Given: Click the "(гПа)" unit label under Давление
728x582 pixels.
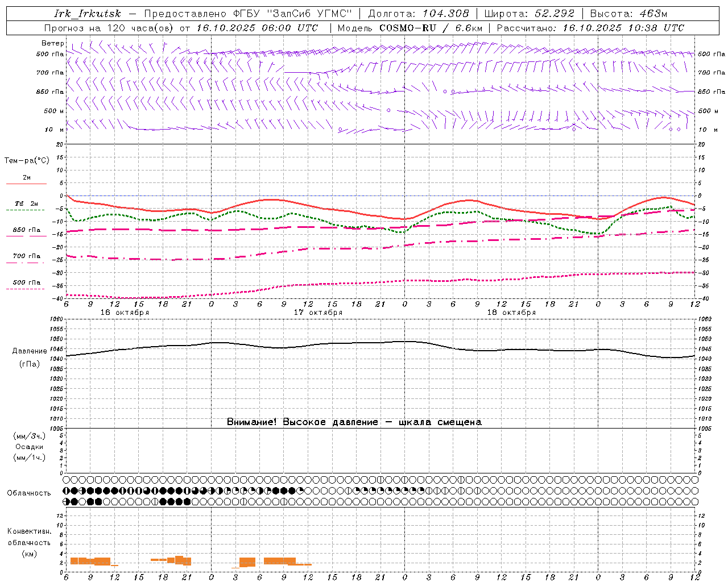Looking at the screenshot, I should coord(30,364).
